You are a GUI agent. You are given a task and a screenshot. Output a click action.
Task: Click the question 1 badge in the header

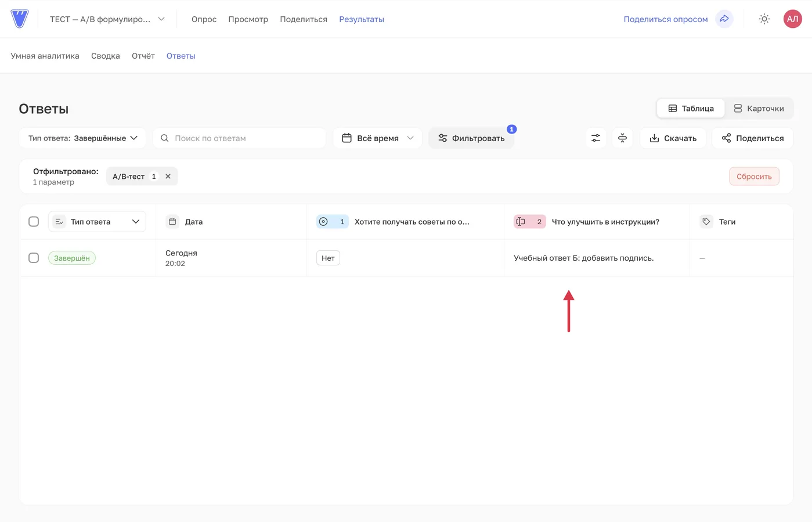point(332,222)
